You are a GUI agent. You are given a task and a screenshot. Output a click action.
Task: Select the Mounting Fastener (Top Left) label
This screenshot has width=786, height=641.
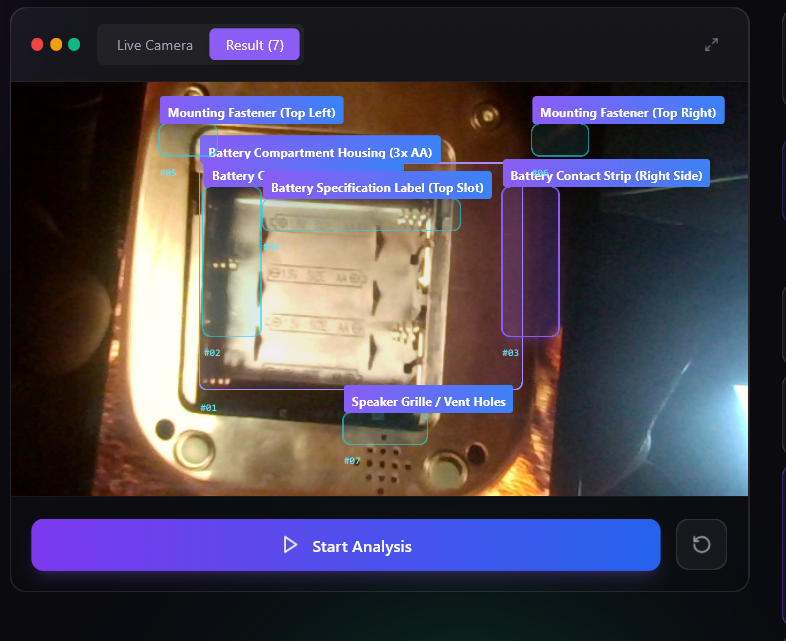pos(252,112)
